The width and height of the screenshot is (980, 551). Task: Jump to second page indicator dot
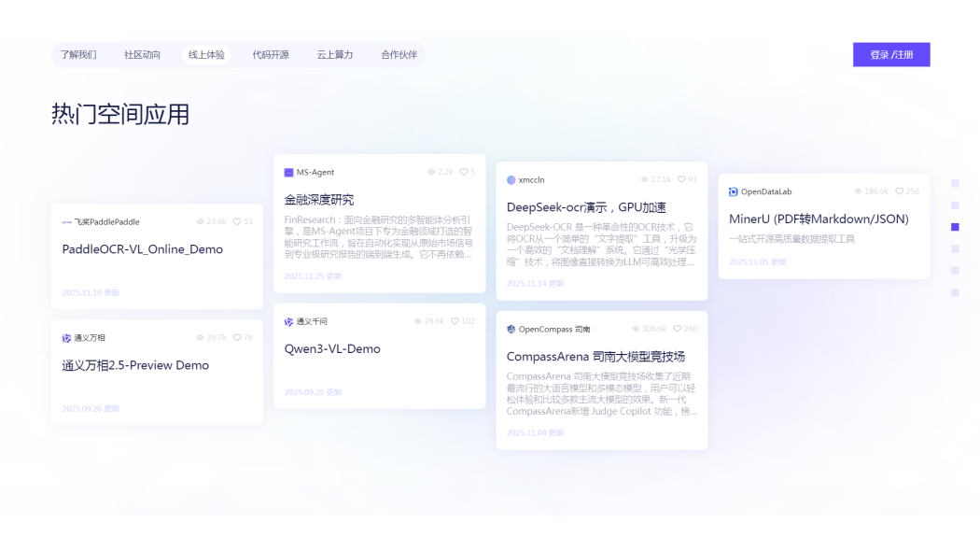[955, 205]
